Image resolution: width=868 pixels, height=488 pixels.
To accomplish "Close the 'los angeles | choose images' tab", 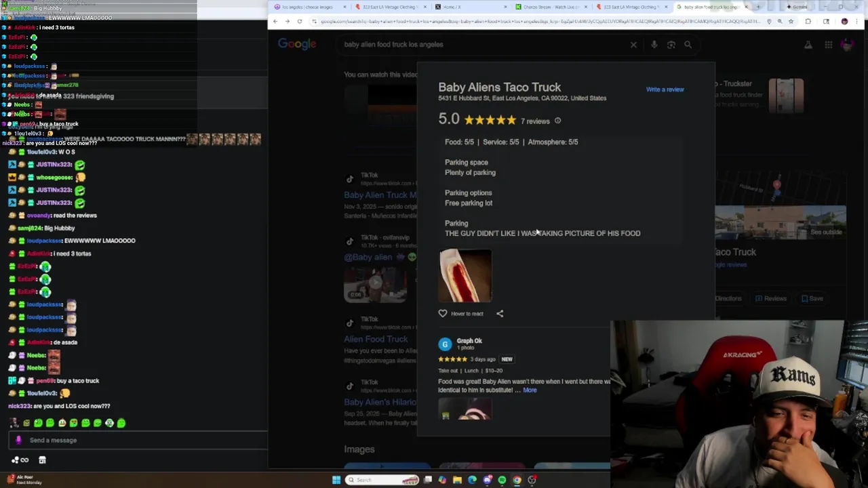I will pyautogui.click(x=344, y=7).
